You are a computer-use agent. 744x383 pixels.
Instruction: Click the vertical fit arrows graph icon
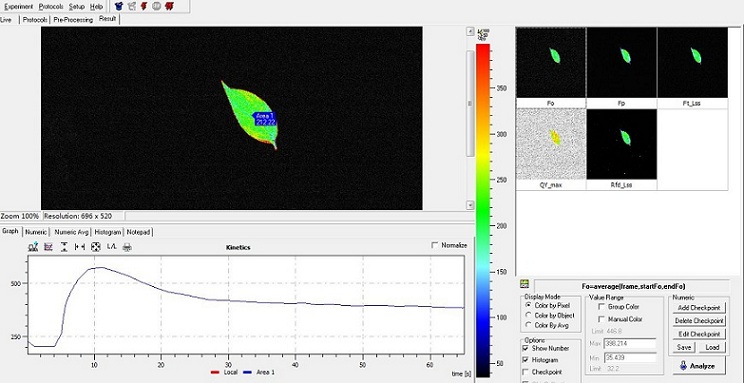tap(64, 247)
